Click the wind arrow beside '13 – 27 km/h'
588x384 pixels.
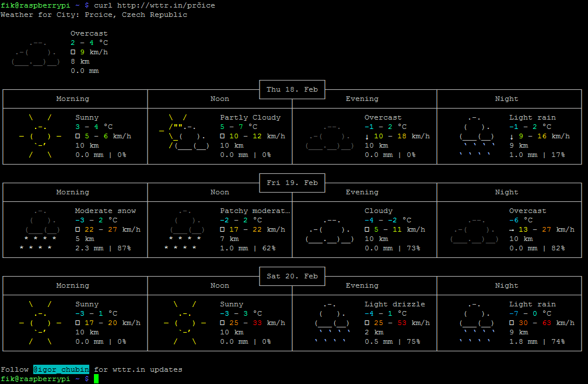pyautogui.click(x=512, y=229)
